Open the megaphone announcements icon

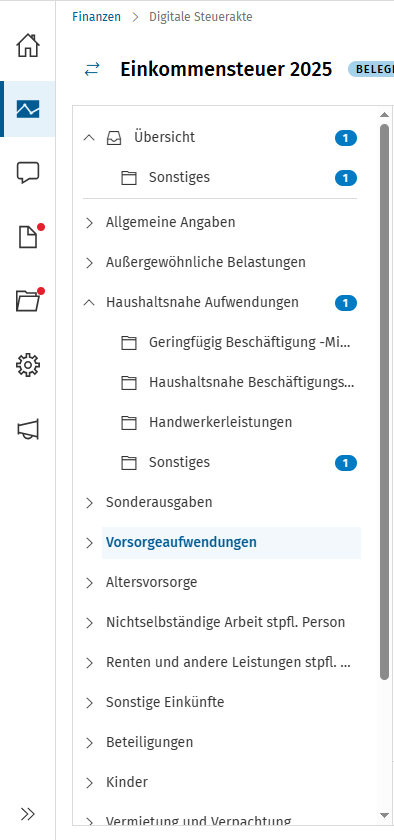(x=28, y=429)
